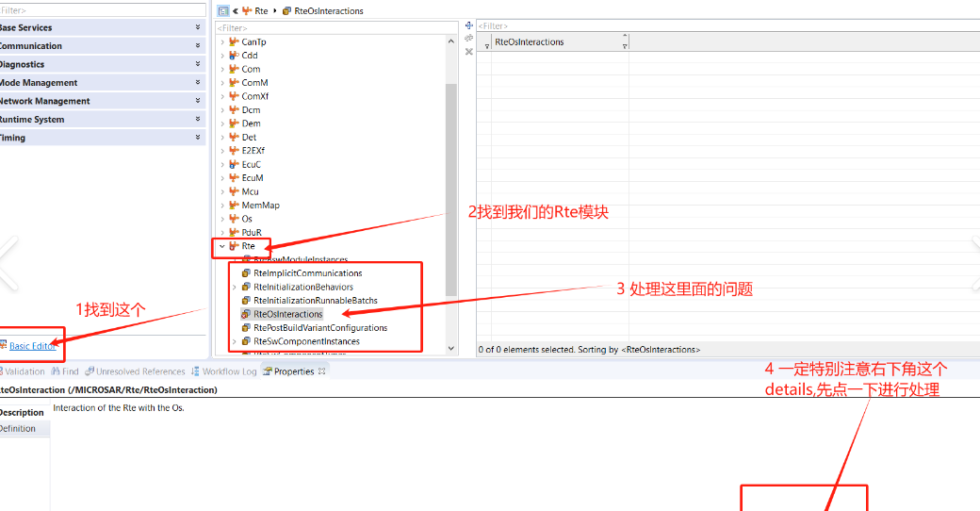Click the ComM module icon
The image size is (980, 511).
[234, 83]
